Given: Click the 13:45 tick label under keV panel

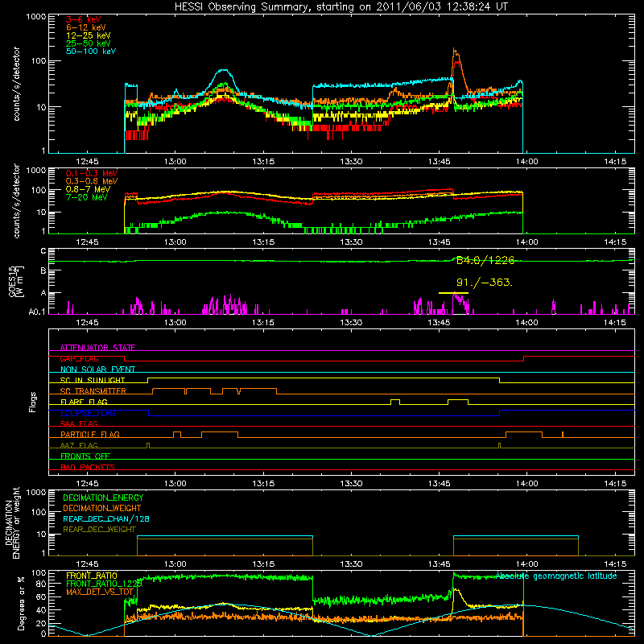Looking at the screenshot, I should click(439, 162).
